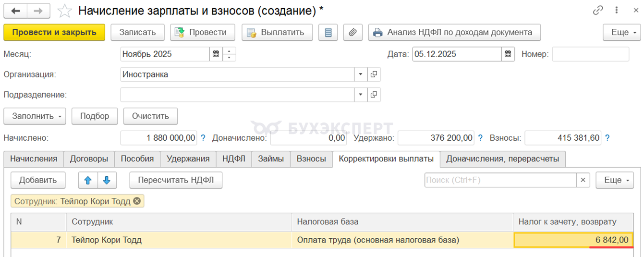Show help for Удержано amount

point(480,138)
